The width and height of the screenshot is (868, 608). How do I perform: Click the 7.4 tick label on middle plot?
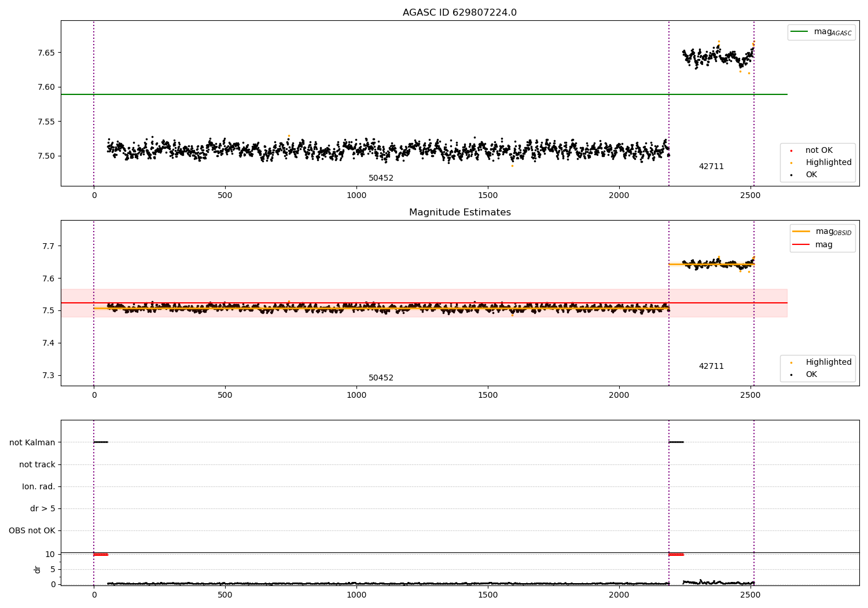tap(49, 343)
